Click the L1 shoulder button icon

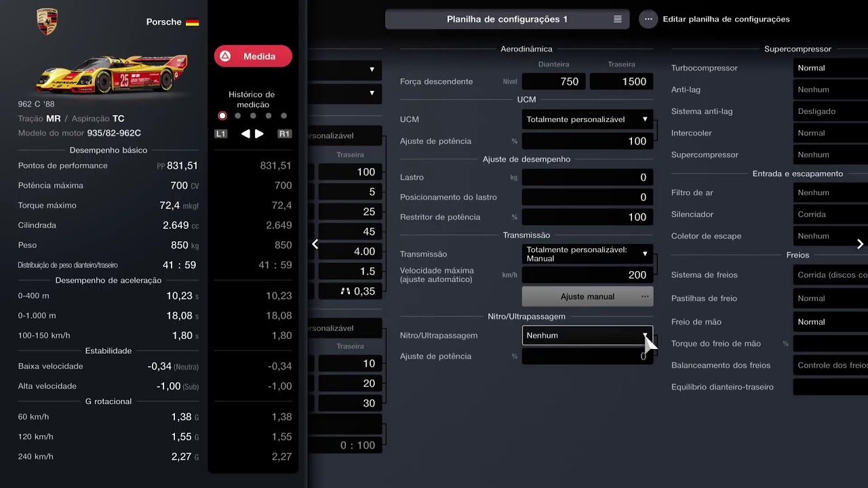tap(221, 134)
